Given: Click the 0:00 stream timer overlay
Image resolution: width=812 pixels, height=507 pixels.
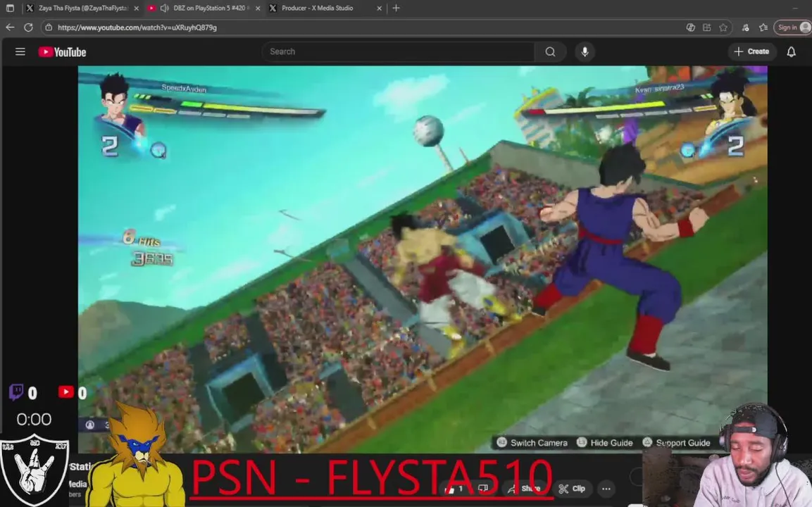Looking at the screenshot, I should coord(34,419).
